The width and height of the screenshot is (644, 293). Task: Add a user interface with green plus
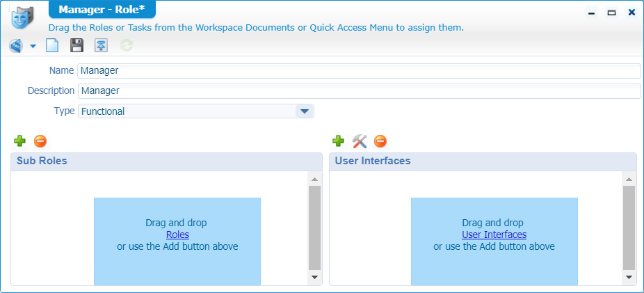[x=338, y=141]
